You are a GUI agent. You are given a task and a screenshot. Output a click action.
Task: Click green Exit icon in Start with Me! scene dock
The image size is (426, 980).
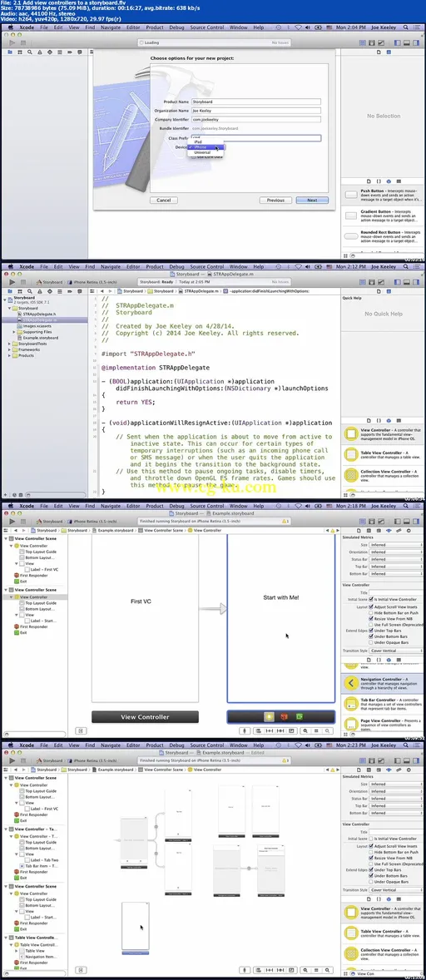click(x=300, y=716)
